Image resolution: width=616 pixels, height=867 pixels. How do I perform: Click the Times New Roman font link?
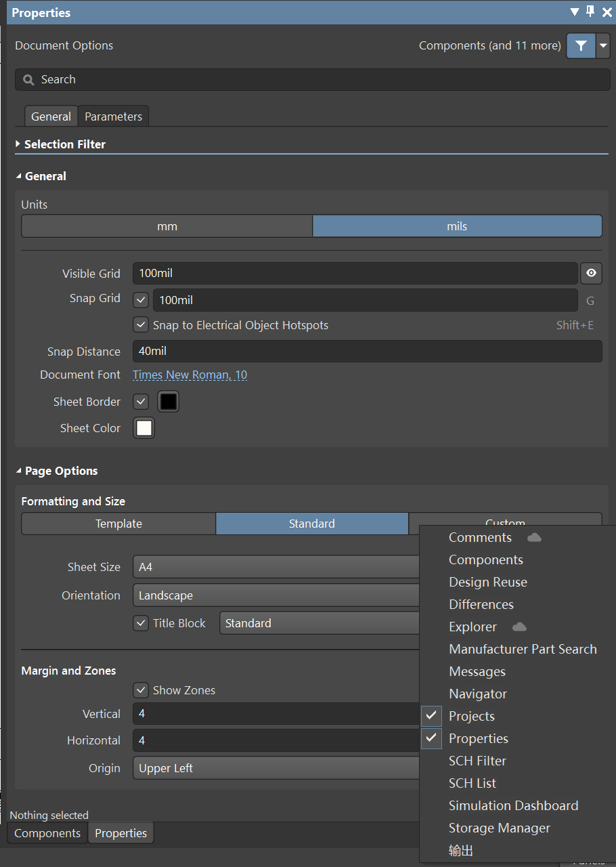point(190,375)
